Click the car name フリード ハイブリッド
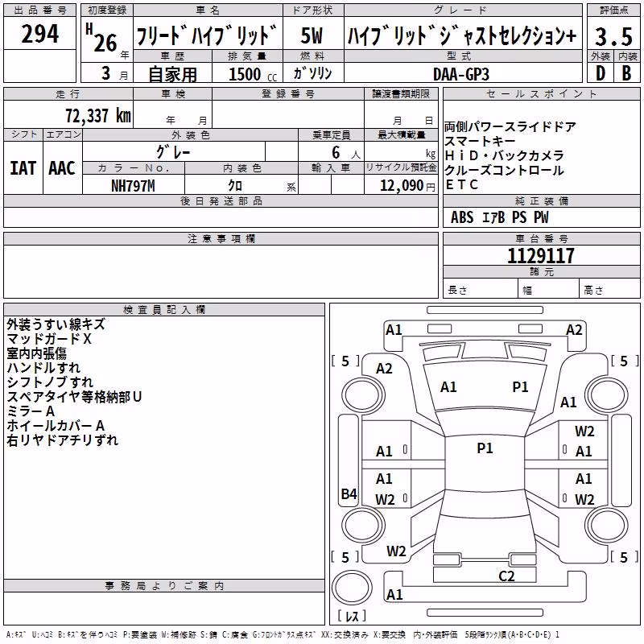The image size is (644, 644). click(x=207, y=35)
